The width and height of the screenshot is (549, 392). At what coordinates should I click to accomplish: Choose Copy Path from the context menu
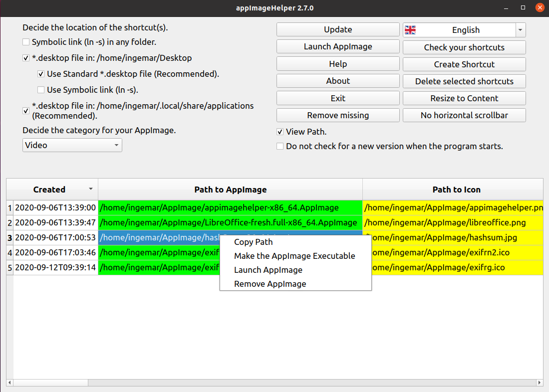295,242
